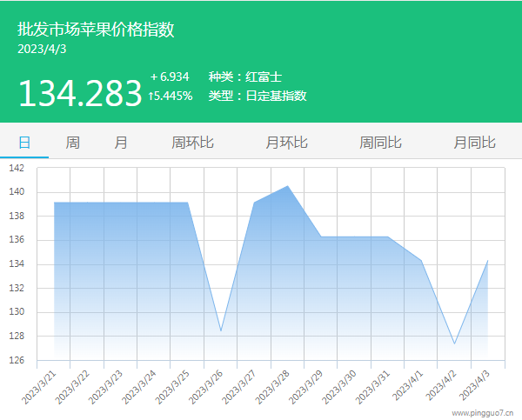Click the x-axis label 2023/4/1
Screen dimensions: 522x420
coord(408,385)
